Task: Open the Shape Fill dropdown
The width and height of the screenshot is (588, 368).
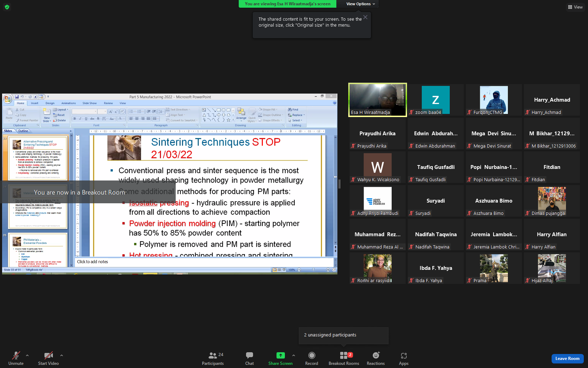Action: 267,110
